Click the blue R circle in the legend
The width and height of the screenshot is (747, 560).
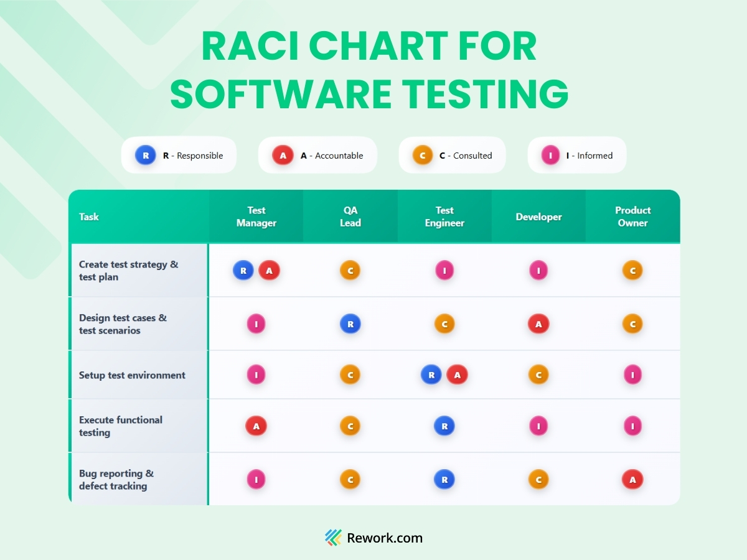(146, 156)
